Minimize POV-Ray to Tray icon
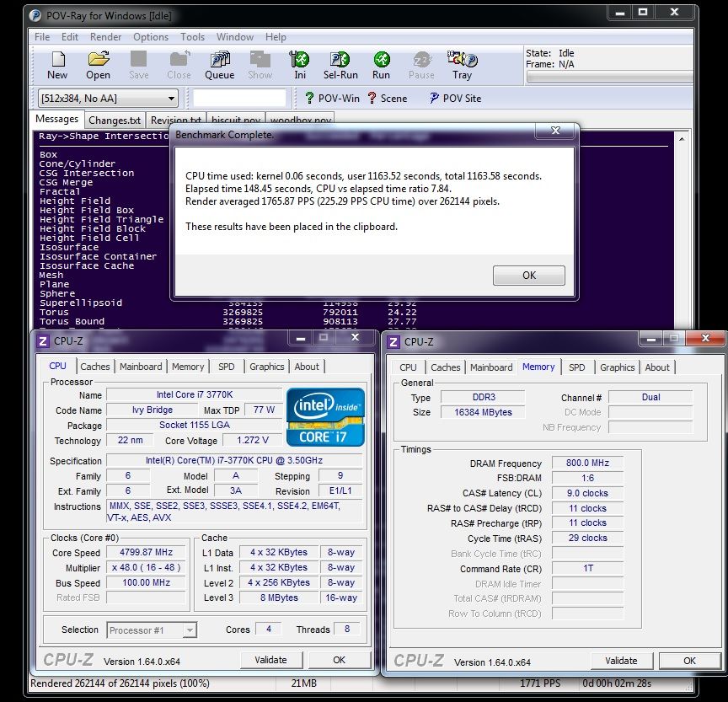 462,64
